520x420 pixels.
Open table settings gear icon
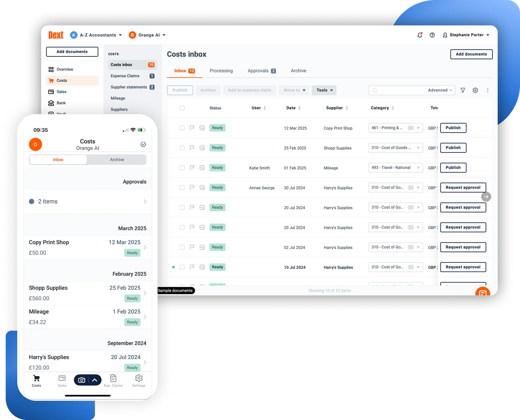(x=475, y=90)
